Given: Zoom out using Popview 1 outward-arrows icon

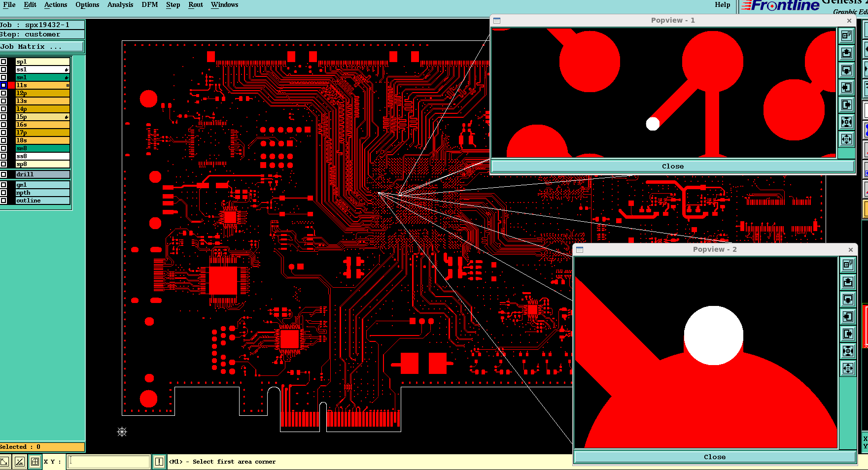Looking at the screenshot, I should tap(846, 139).
